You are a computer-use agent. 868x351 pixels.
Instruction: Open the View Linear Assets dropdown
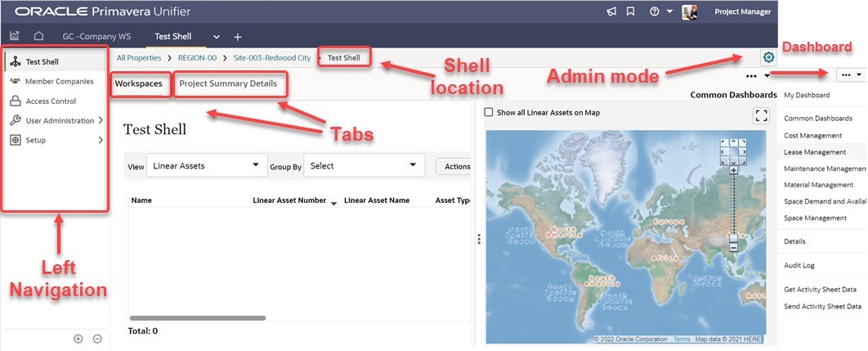pos(207,165)
